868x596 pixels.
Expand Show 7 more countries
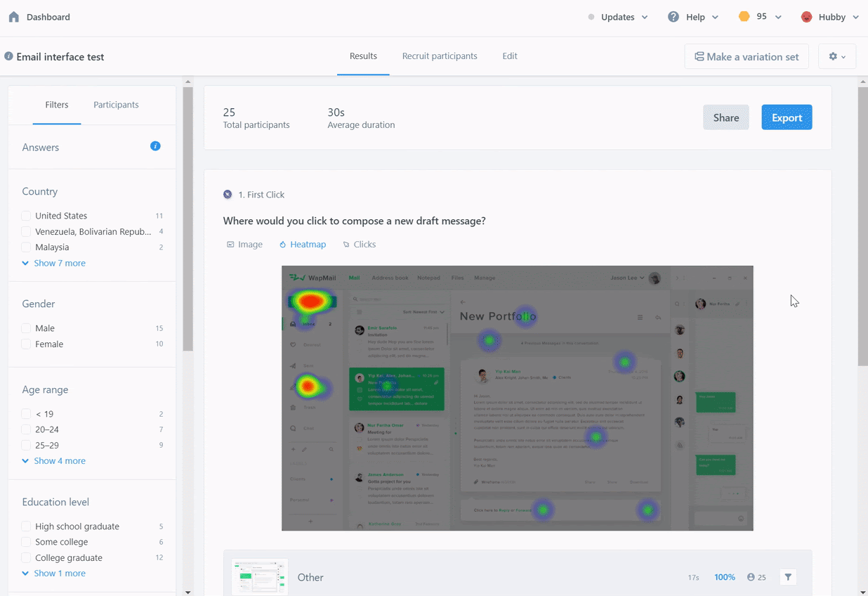click(x=54, y=263)
